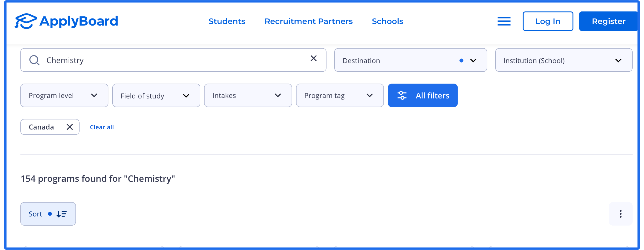Click the search magnifying glass icon

pyautogui.click(x=34, y=60)
